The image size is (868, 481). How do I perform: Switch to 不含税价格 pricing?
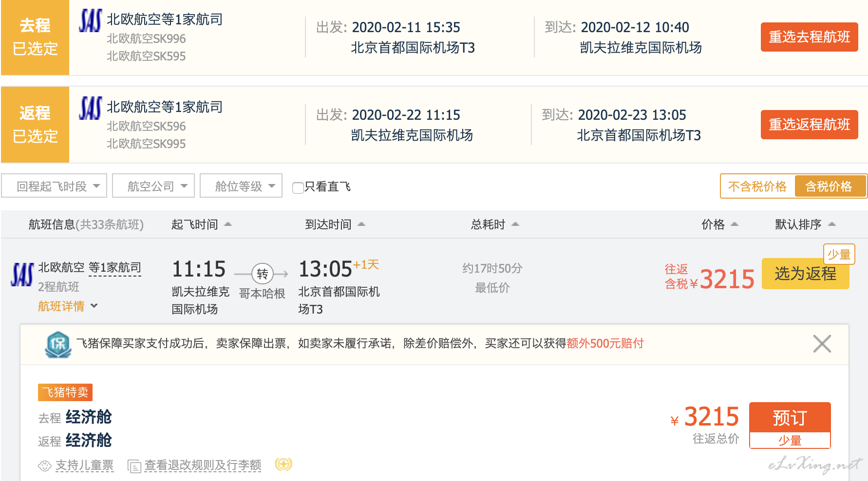tap(757, 186)
